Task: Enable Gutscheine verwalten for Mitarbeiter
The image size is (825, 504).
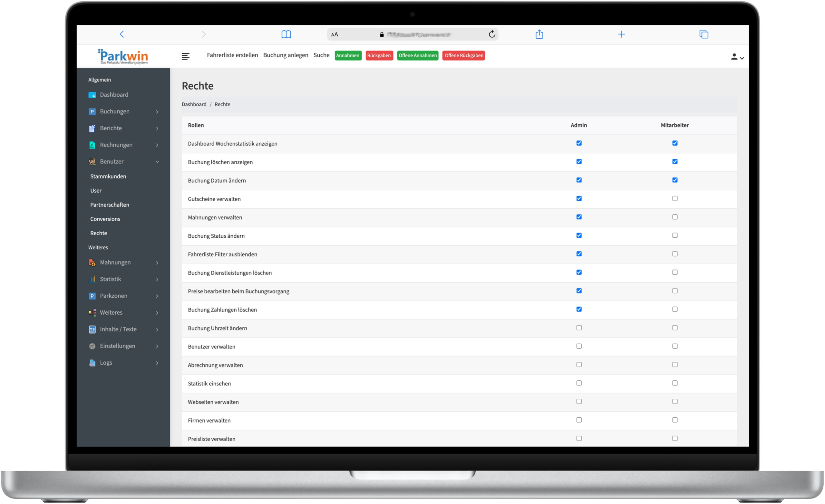Action: coord(675,198)
